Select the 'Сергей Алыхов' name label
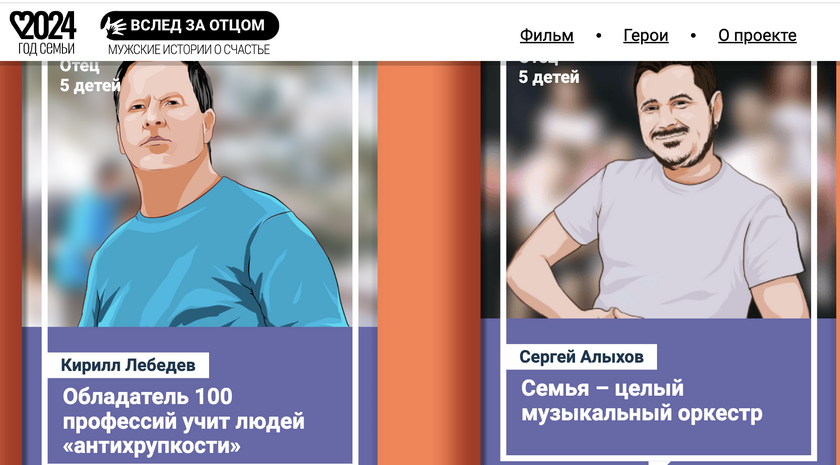This screenshot has height=465, width=840. pos(581,357)
